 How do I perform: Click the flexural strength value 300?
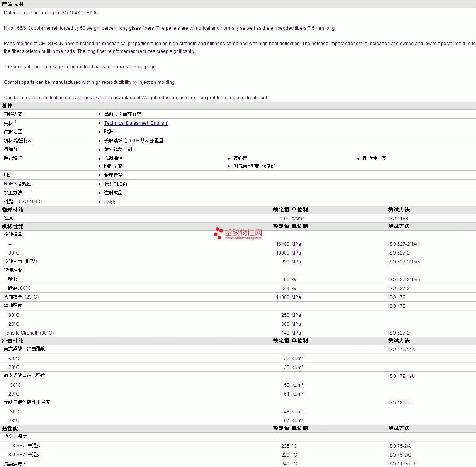pos(285,324)
